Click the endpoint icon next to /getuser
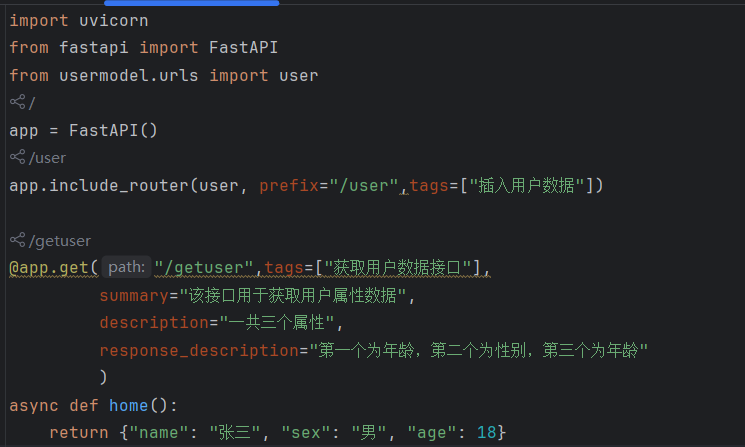This screenshot has height=447, width=745. (17, 240)
